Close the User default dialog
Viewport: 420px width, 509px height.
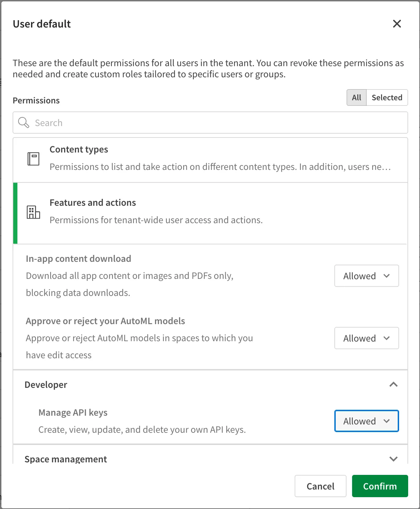pos(397,24)
